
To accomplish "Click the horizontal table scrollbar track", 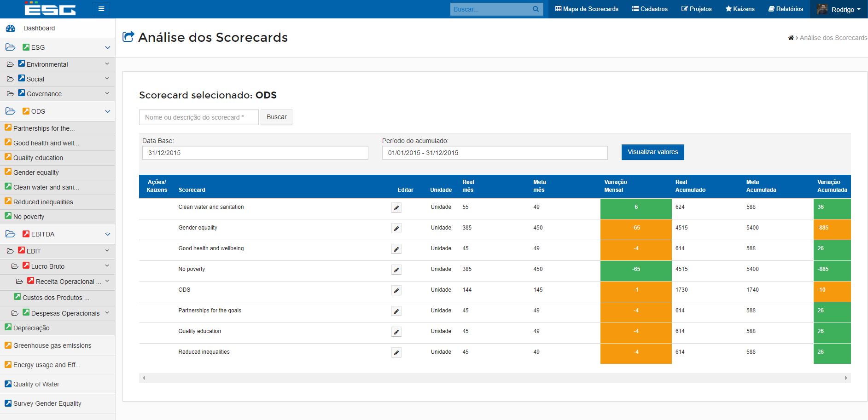I will [495, 378].
